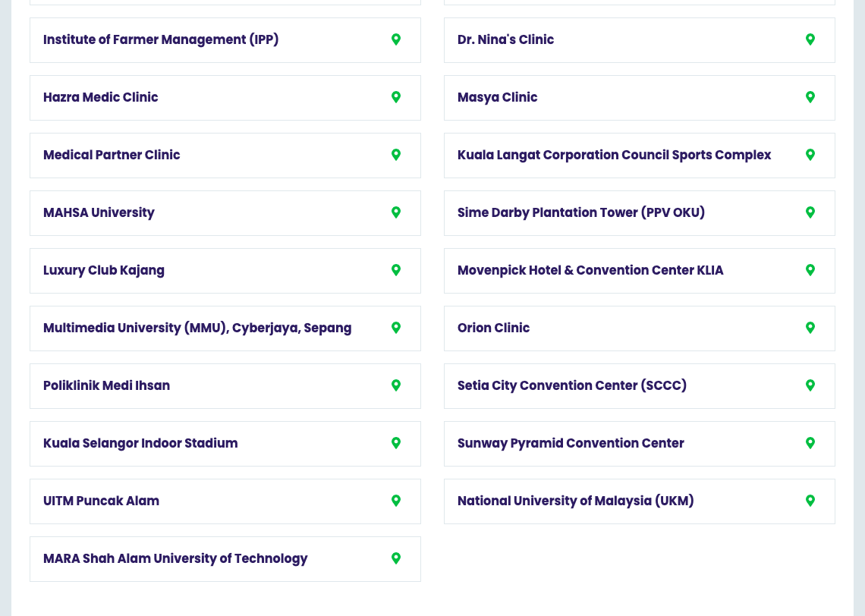Select the Institute of Farmer Management (IPP) name
The image size is (865, 616).
(161, 39)
